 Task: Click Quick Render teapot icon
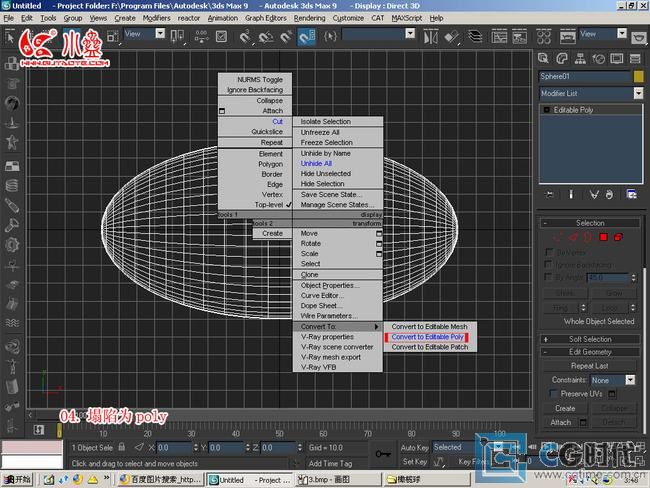coord(639,38)
